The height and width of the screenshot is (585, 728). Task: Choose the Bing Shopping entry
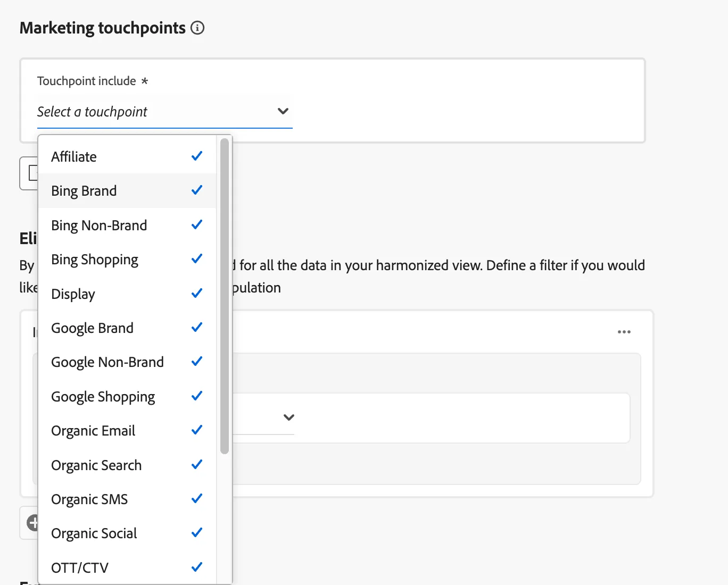pos(127,259)
